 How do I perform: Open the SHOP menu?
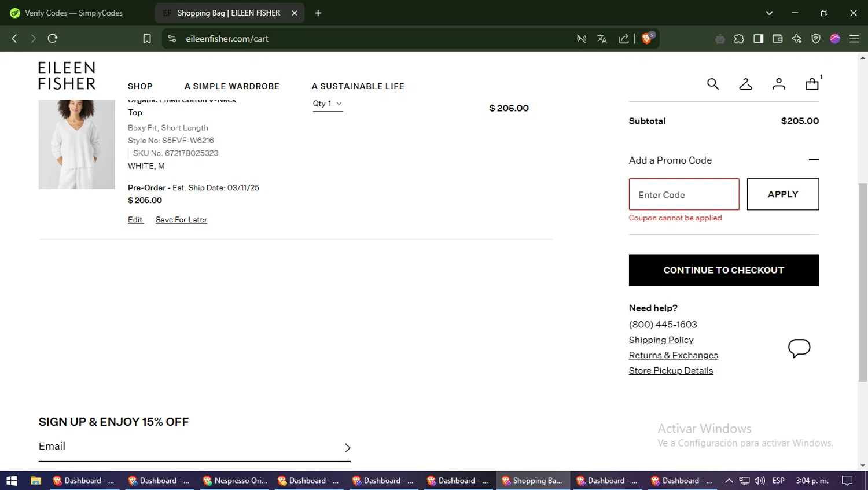pos(140,86)
